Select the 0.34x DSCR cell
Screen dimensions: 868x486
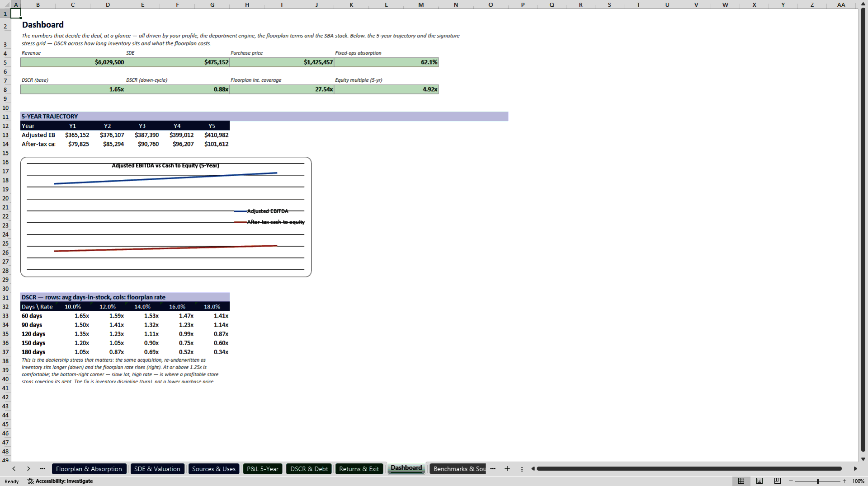[x=212, y=352]
